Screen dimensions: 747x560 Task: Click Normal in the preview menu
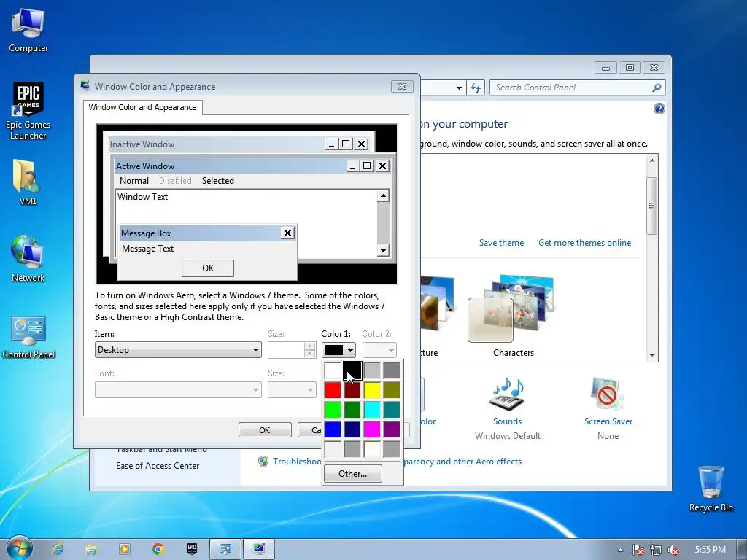[x=134, y=181]
